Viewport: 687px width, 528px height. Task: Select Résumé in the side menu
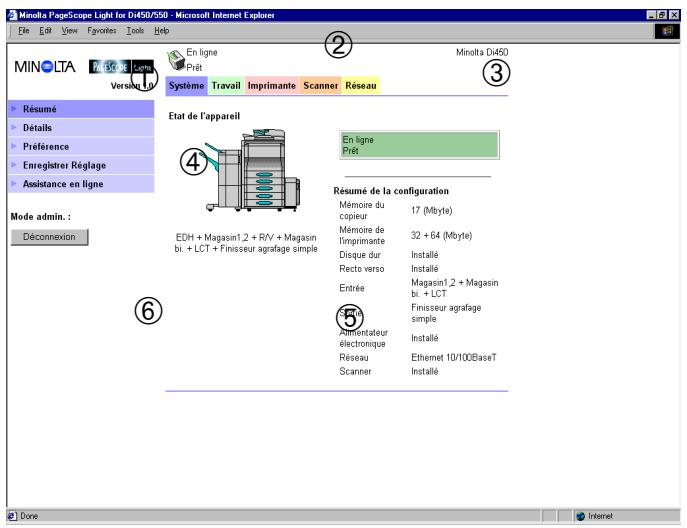coord(81,109)
